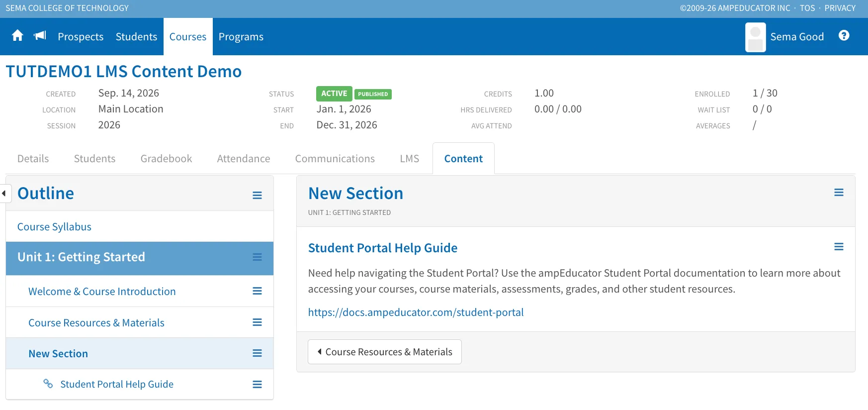Collapse the Outline panel with the arrow
868x410 pixels.
(x=4, y=193)
